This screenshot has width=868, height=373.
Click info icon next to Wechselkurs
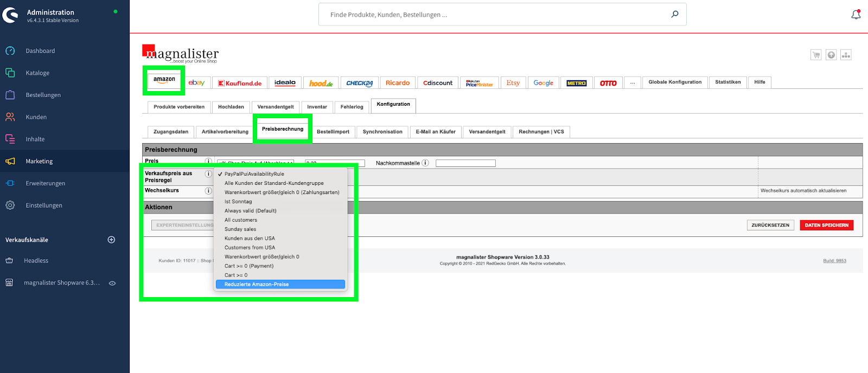pos(208,191)
